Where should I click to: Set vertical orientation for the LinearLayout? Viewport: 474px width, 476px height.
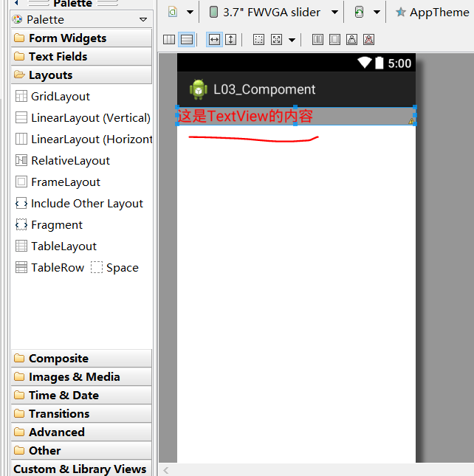(187, 39)
